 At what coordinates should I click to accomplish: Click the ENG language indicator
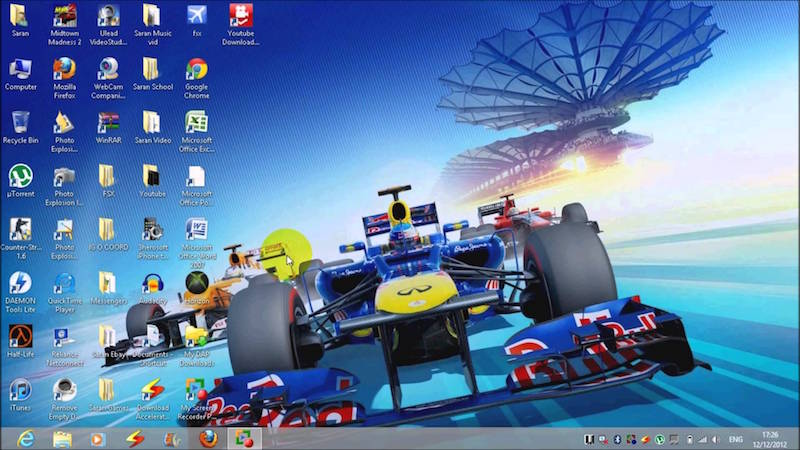(x=735, y=439)
